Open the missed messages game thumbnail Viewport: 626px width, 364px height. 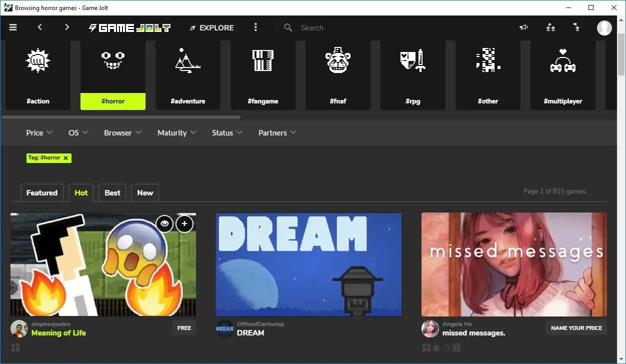click(x=514, y=264)
